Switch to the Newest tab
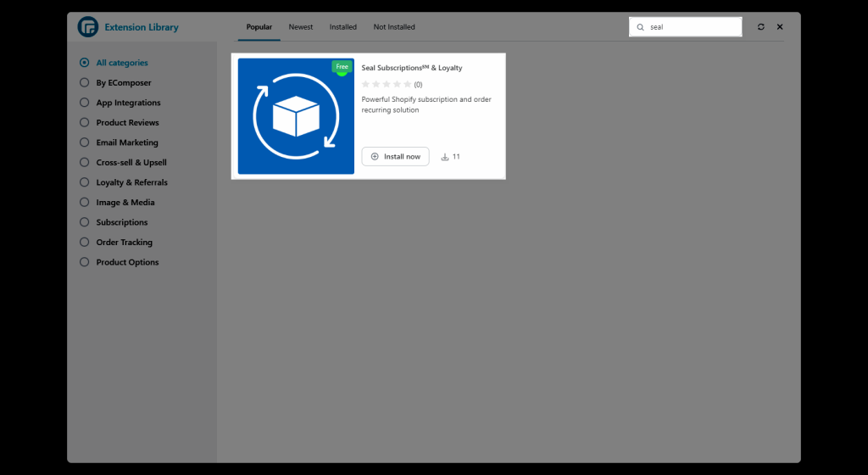868x475 pixels. click(301, 26)
